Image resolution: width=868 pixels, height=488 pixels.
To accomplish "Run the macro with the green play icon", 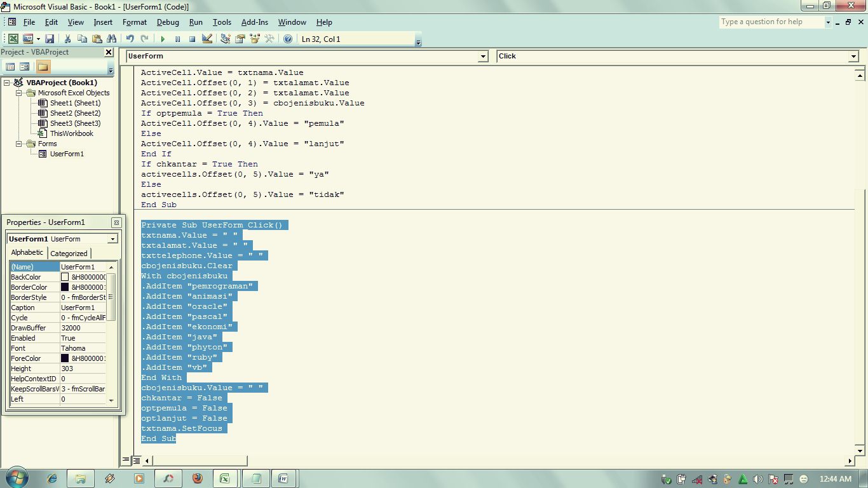I will [x=163, y=39].
